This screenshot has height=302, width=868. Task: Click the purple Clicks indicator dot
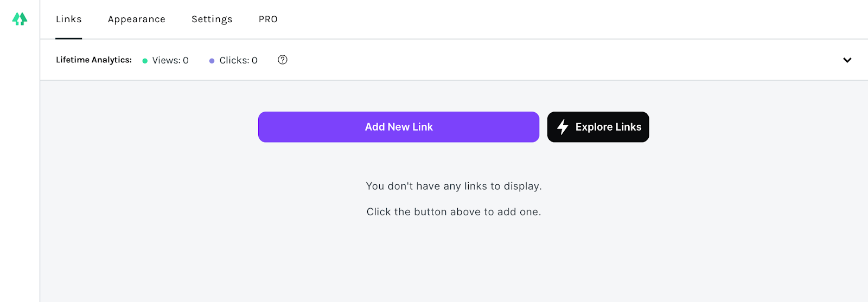click(x=212, y=61)
